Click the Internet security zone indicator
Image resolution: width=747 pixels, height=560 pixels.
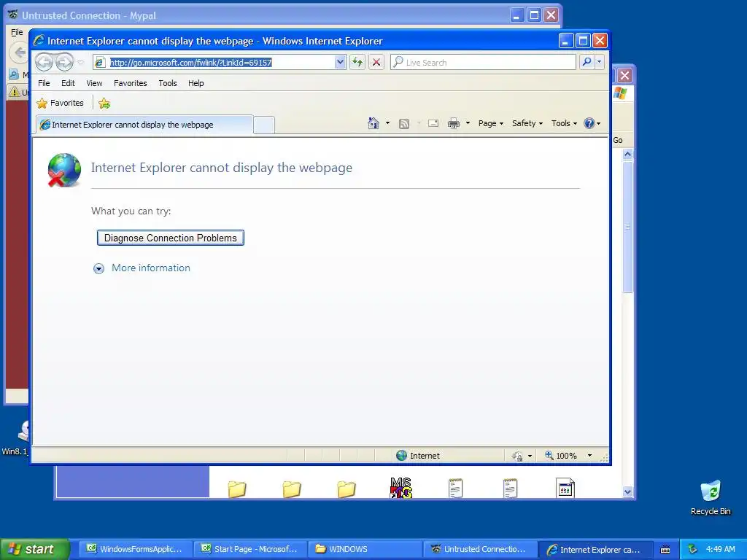click(x=418, y=456)
